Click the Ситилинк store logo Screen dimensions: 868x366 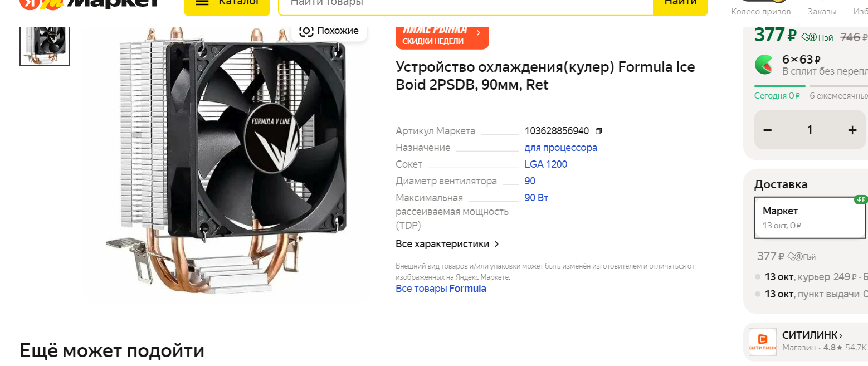pyautogui.click(x=763, y=341)
